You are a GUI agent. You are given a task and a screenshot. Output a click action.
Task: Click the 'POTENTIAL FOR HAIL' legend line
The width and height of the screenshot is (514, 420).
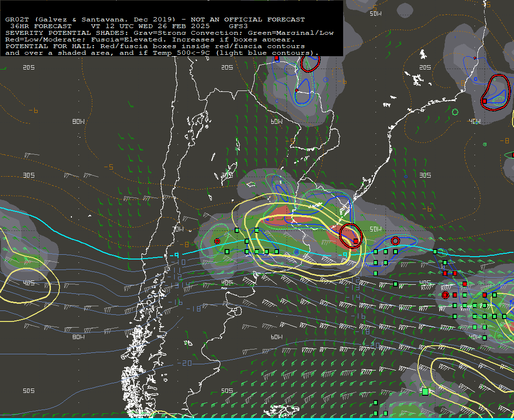tap(155, 46)
